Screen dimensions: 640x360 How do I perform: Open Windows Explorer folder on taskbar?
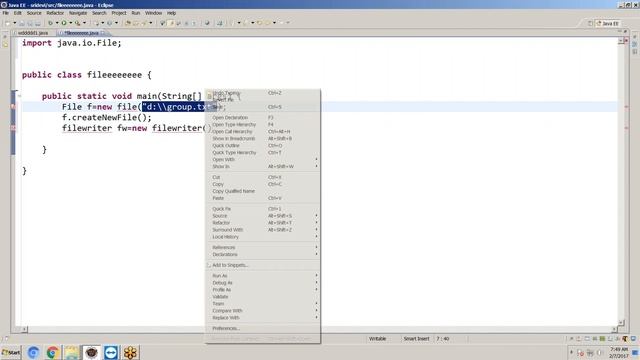(x=72, y=352)
